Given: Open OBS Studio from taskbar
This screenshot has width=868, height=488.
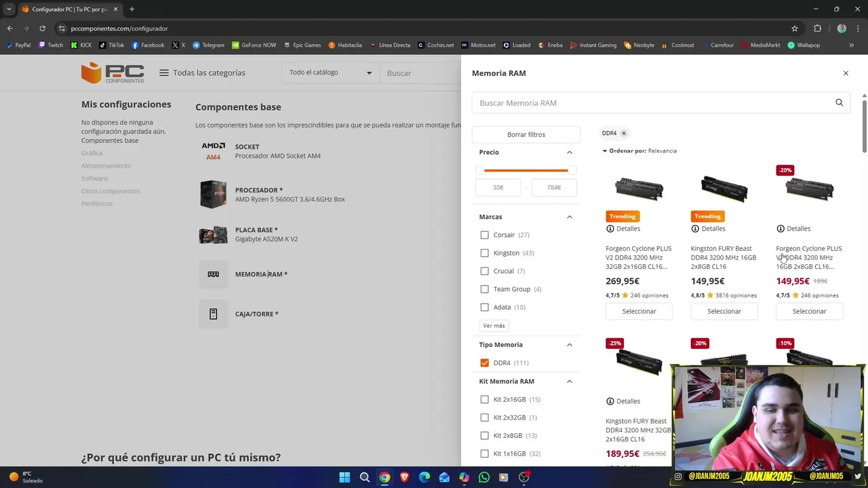Looking at the screenshot, I should (524, 477).
